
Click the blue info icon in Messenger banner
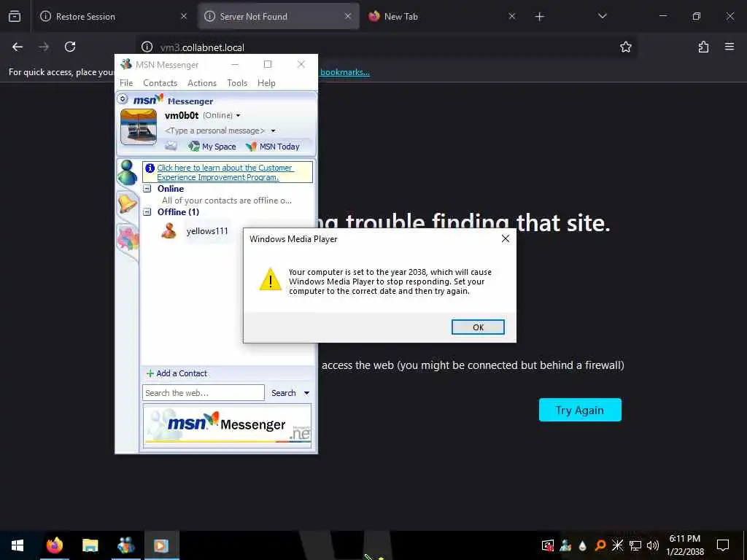coord(150,168)
